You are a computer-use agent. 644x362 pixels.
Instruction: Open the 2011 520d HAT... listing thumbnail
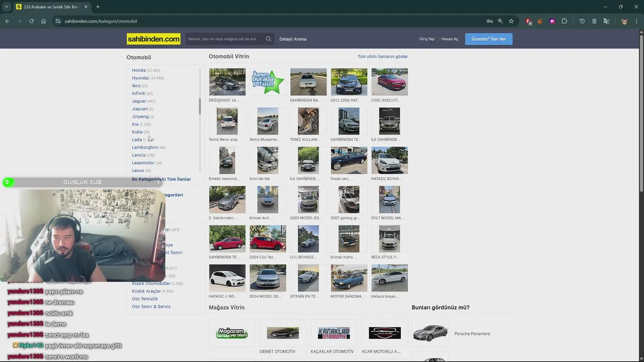(x=349, y=82)
